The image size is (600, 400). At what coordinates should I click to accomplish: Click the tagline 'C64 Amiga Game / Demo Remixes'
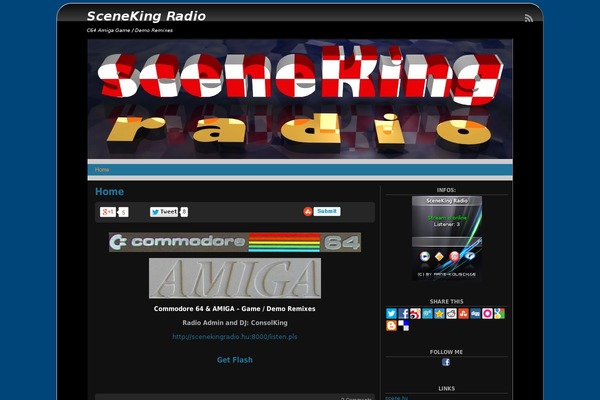(x=130, y=30)
